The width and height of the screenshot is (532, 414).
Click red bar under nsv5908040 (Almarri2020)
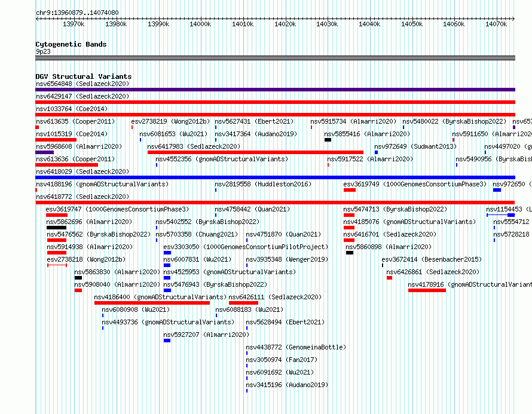tap(78, 290)
